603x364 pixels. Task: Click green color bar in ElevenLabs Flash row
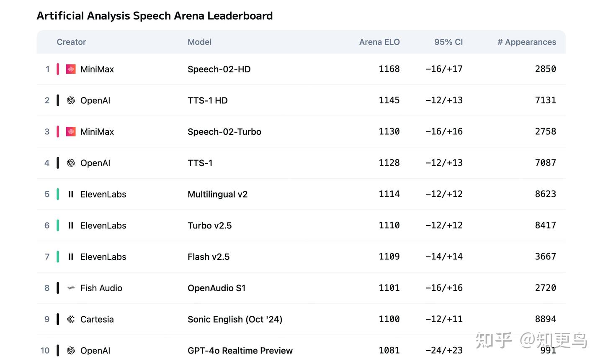coord(58,256)
